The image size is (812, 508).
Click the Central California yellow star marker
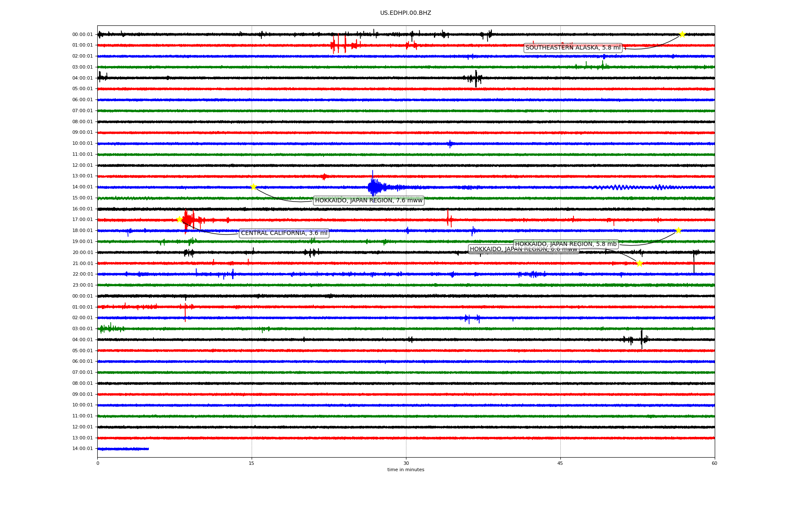tap(179, 219)
